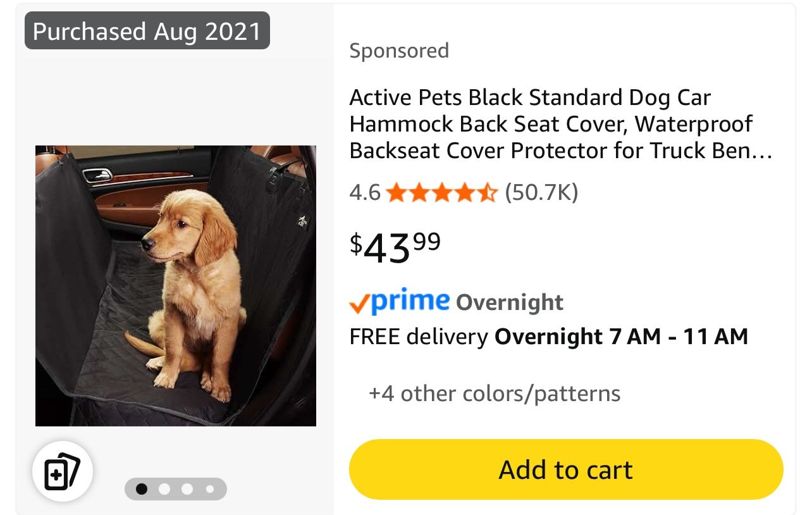Click the $43.99 price
Viewport: 812px width, 515px height.
pyautogui.click(x=395, y=247)
